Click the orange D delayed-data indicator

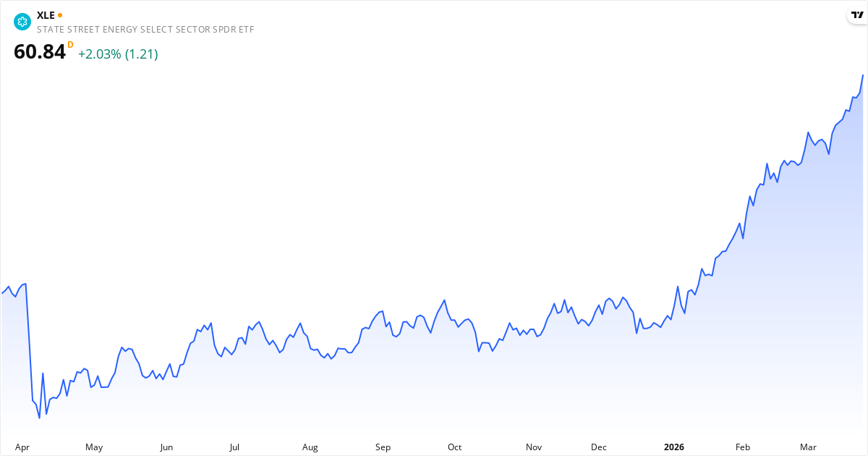tap(70, 45)
